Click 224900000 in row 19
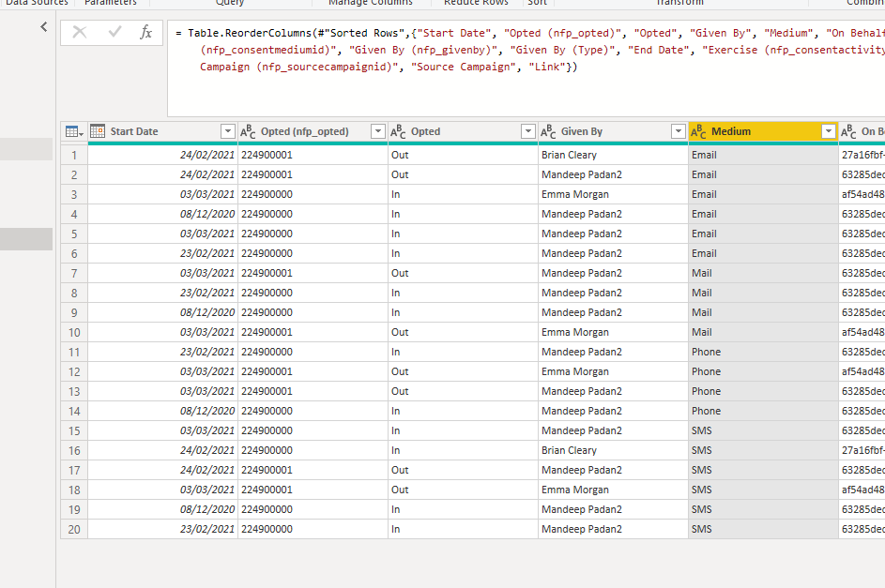Screen dimensions: 885x588 coord(267,509)
